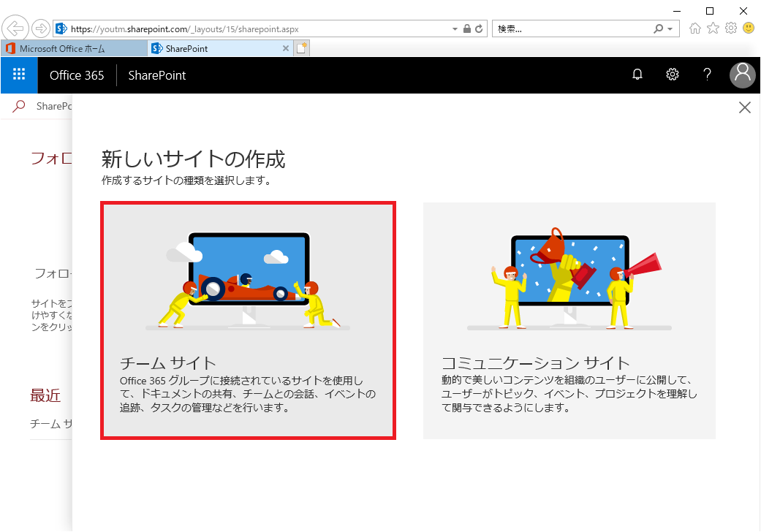This screenshot has width=761, height=532.
Task: Open the Office 365 settings gear
Action: [x=673, y=75]
